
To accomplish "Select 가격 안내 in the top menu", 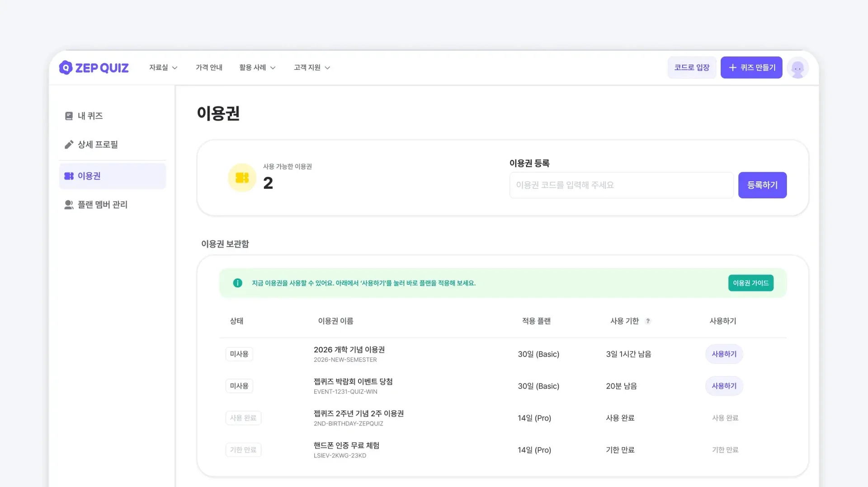I will tap(209, 67).
